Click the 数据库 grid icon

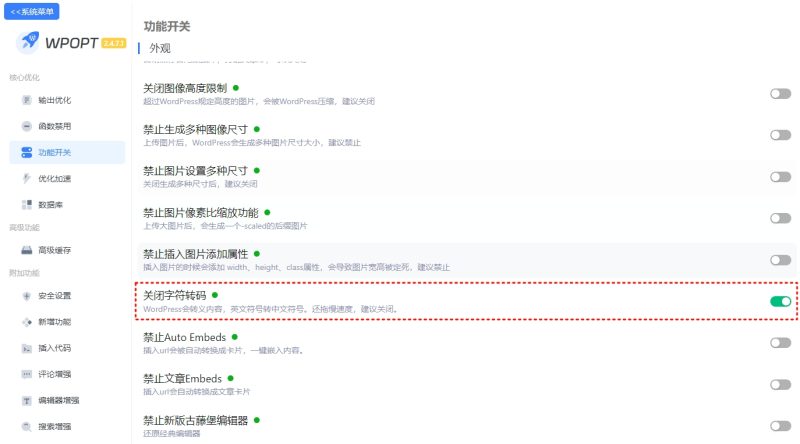tap(27, 205)
